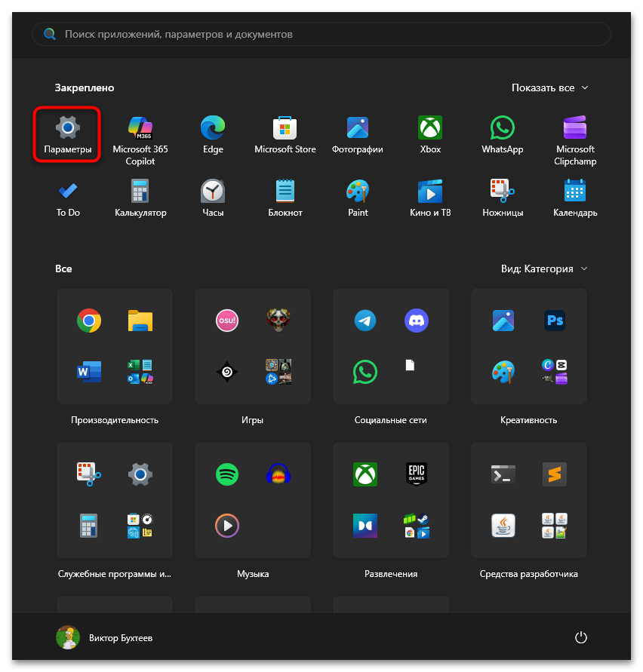
Task: Open Photos in Креативность group
Action: point(503,321)
